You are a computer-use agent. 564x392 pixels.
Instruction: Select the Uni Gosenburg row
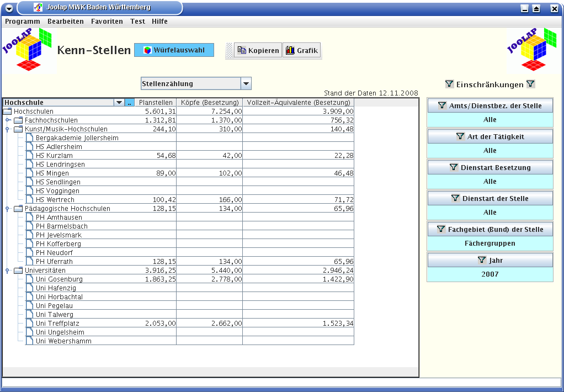[59, 279]
